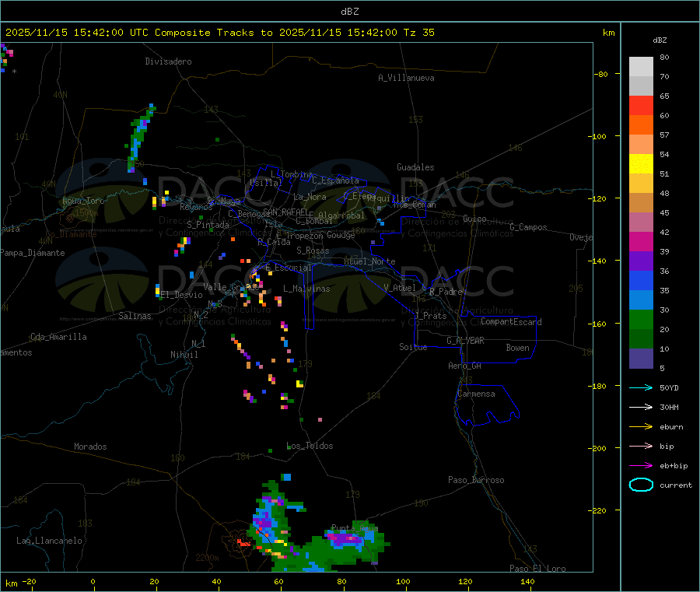Viewport: 700px width, 592px height.
Task: Click the 'Atuel_Norte' map label
Action: [x=369, y=261]
